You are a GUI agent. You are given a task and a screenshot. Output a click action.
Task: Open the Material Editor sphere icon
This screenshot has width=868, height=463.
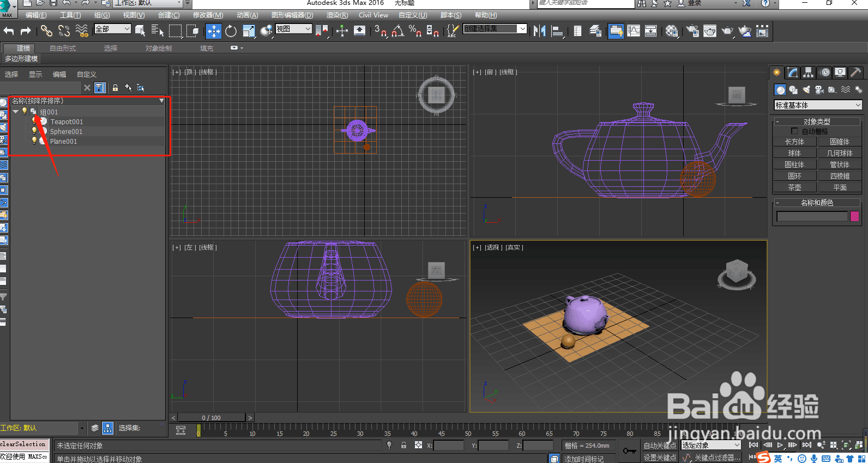(x=672, y=31)
